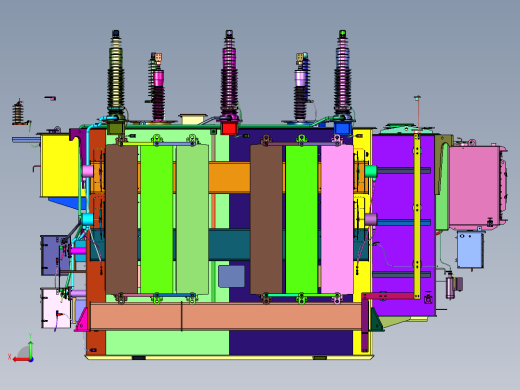The image size is (520, 390).
Task: Pick the small surge arrester at far left
Action: click(18, 113)
